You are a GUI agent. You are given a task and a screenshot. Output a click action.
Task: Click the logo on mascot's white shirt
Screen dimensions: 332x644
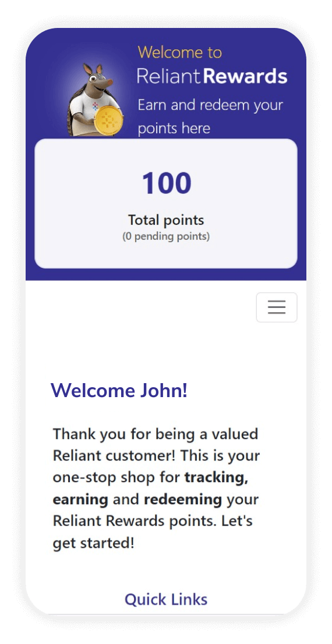click(x=96, y=106)
